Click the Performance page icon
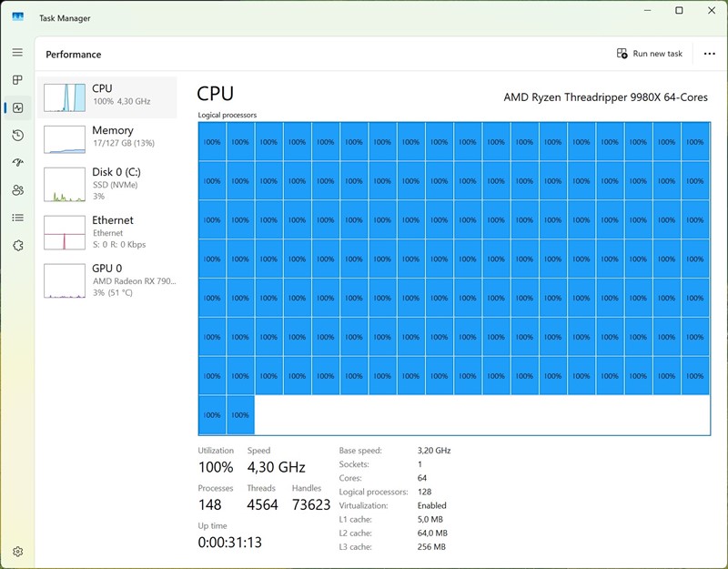The width and height of the screenshot is (728, 569). (x=16, y=107)
